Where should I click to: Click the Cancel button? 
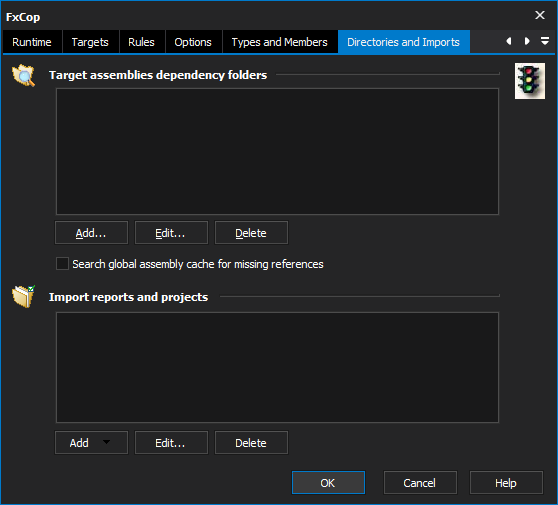point(420,483)
